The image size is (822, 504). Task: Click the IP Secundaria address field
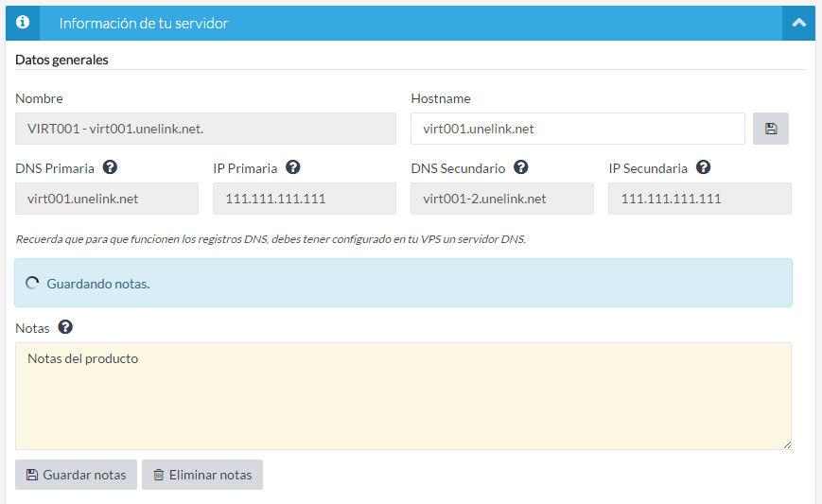coord(699,199)
